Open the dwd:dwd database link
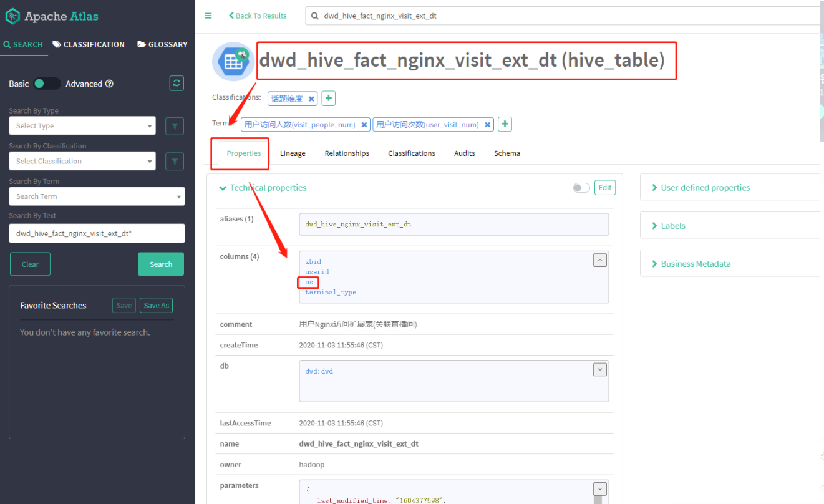The image size is (824, 504). click(319, 371)
